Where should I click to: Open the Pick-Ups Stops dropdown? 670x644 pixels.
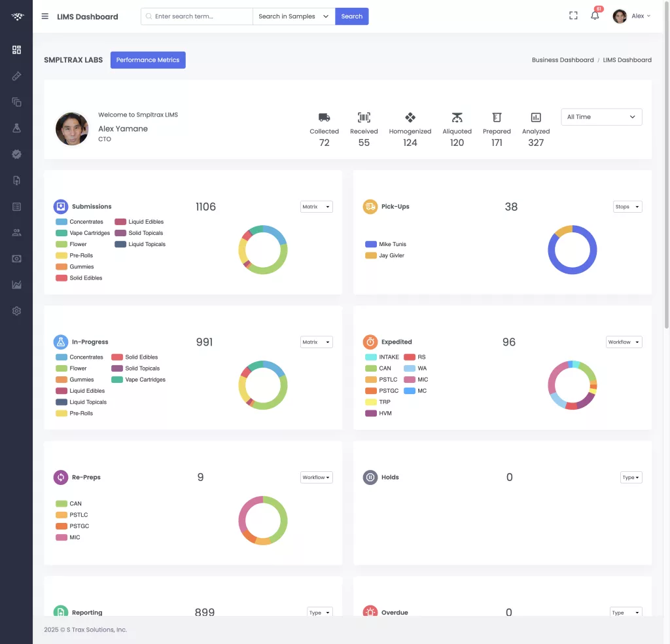tap(627, 207)
